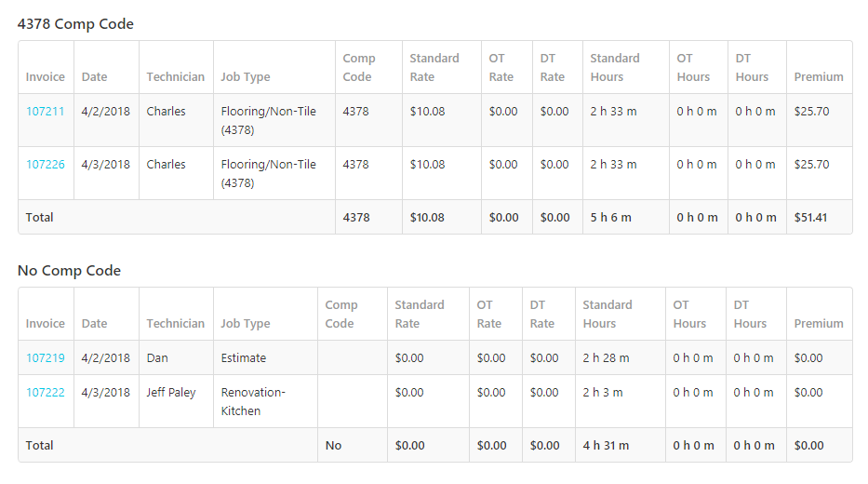The image size is (868, 484).
Task: Click the 4378 Comp Code heading
Action: [x=75, y=24]
